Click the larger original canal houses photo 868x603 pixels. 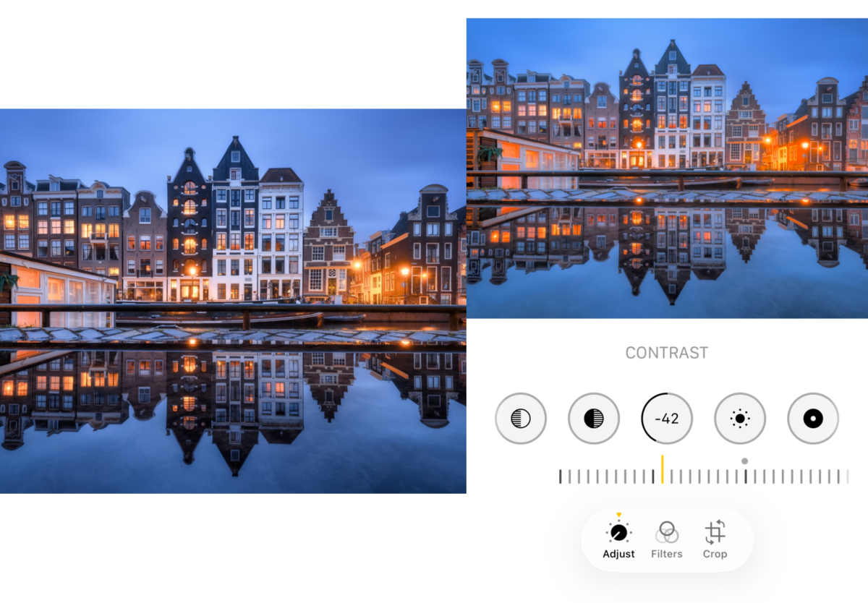[x=233, y=301]
